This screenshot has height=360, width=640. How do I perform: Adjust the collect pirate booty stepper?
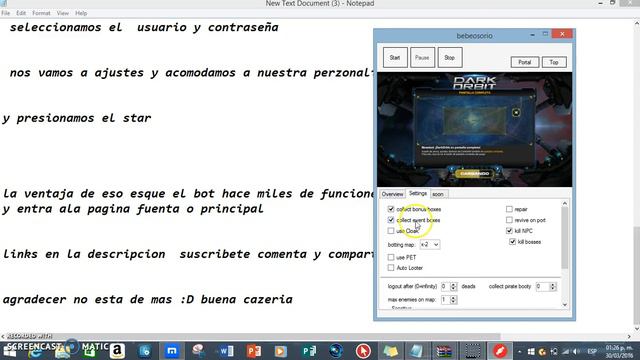click(x=553, y=287)
